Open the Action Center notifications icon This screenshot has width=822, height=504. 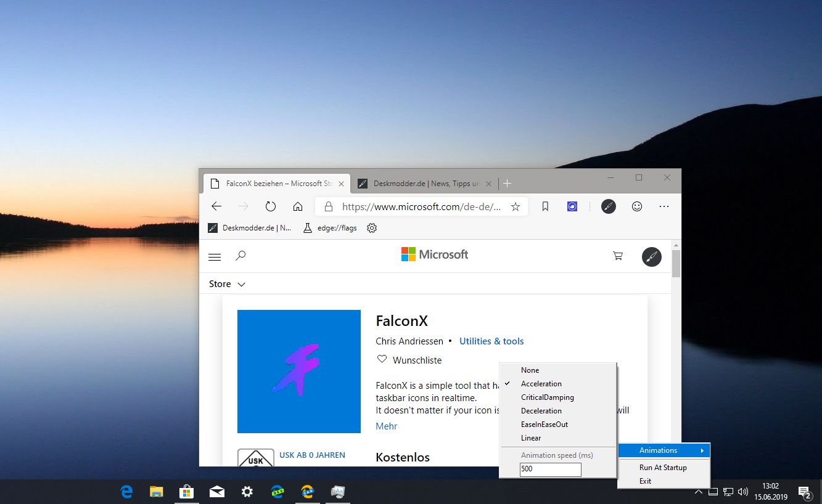click(x=805, y=492)
